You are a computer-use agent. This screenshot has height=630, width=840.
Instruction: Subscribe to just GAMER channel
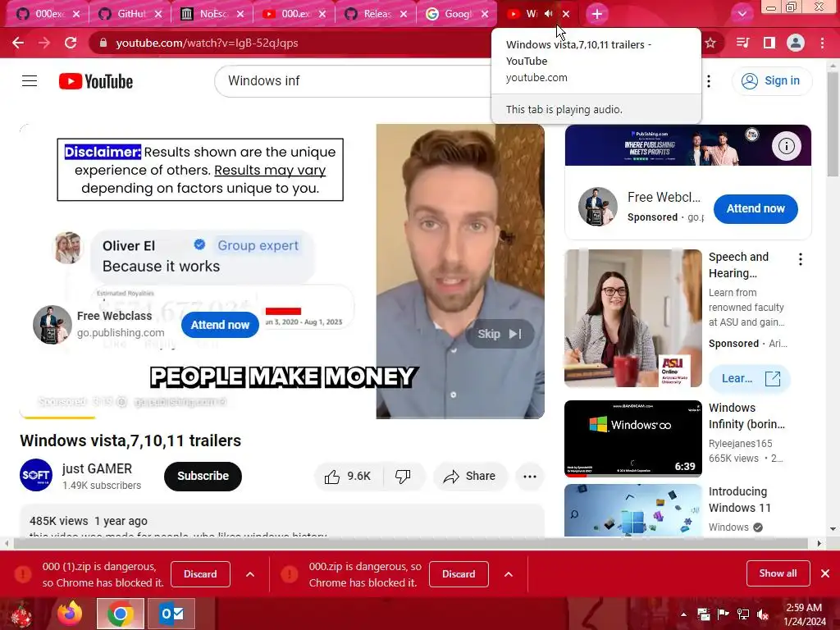(203, 477)
